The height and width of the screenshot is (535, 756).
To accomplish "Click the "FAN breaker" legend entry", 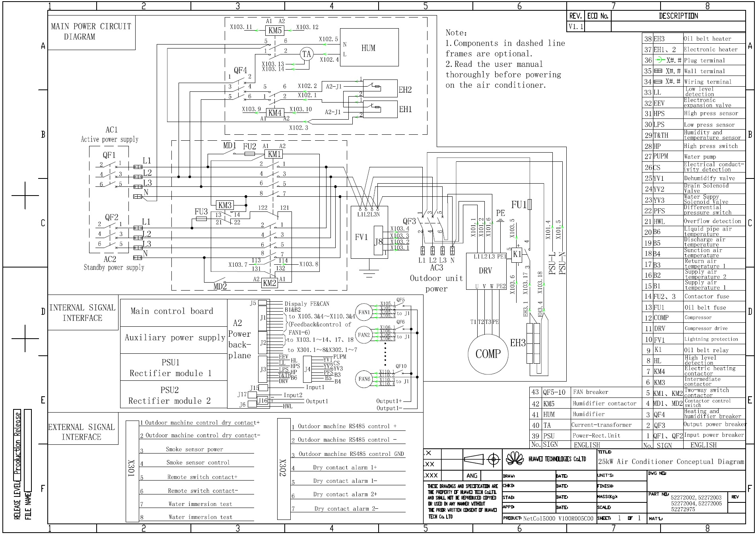I will pos(591,392).
